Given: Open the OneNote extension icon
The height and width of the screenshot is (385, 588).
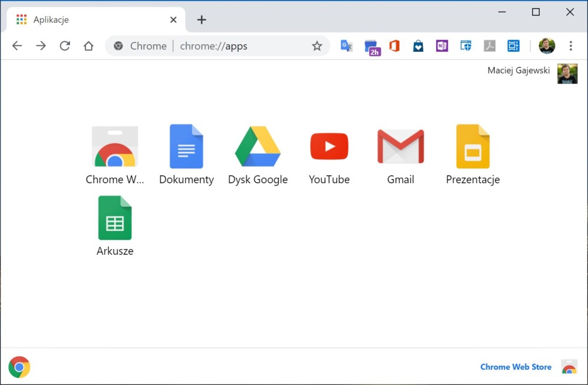Looking at the screenshot, I should click(442, 46).
